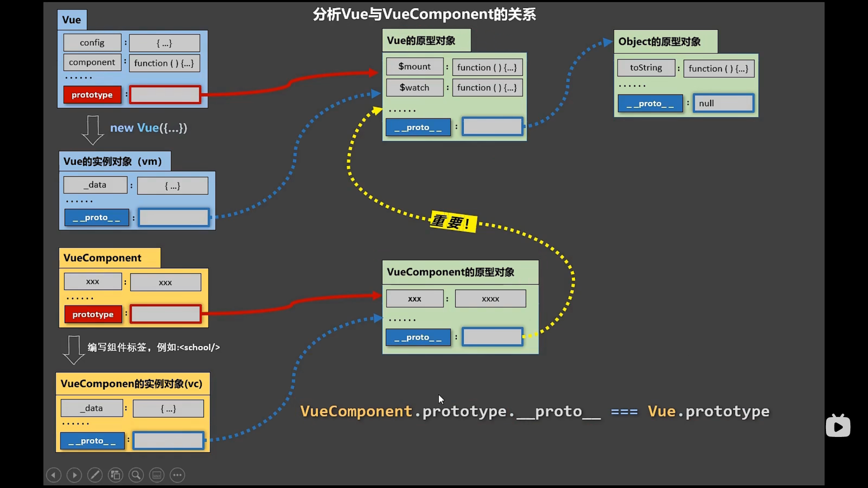Click the next slide navigation arrow
Viewport: 868px width, 488px height.
pos(74,474)
